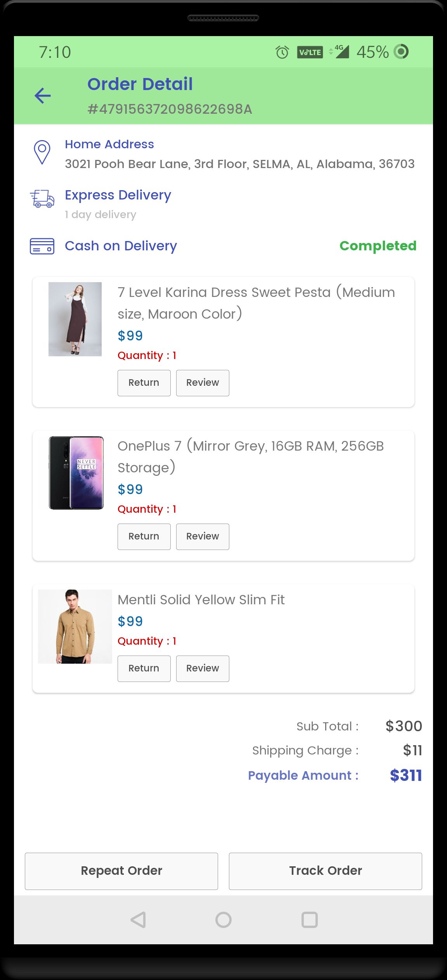Tap the Repeat Order button
The image size is (447, 980).
(121, 871)
